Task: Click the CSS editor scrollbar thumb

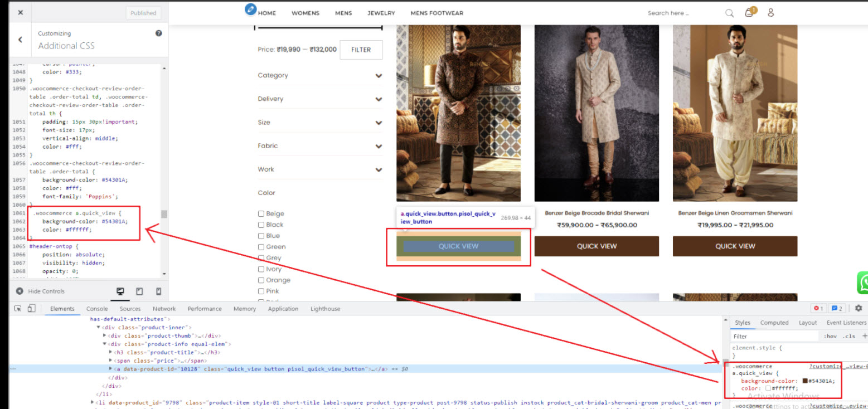Action: point(164,214)
